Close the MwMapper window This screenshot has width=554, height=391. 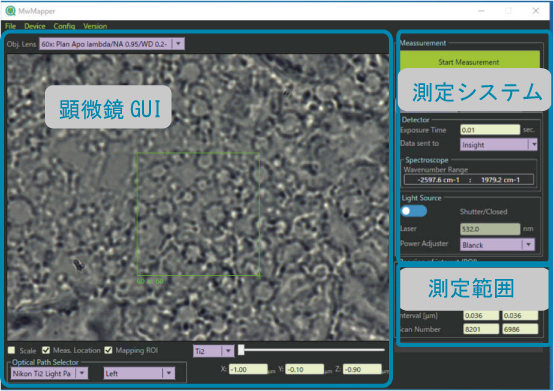point(536,11)
